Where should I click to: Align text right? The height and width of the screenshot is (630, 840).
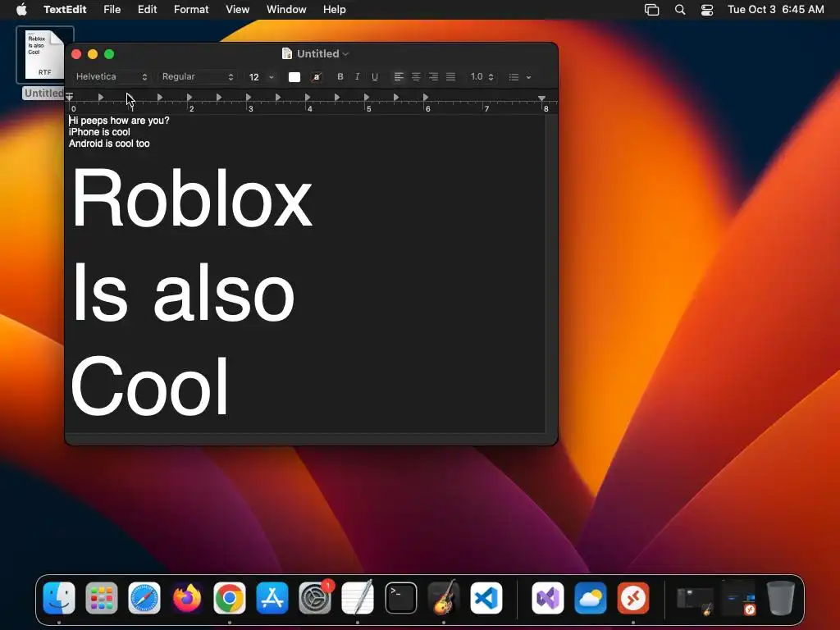tap(433, 76)
